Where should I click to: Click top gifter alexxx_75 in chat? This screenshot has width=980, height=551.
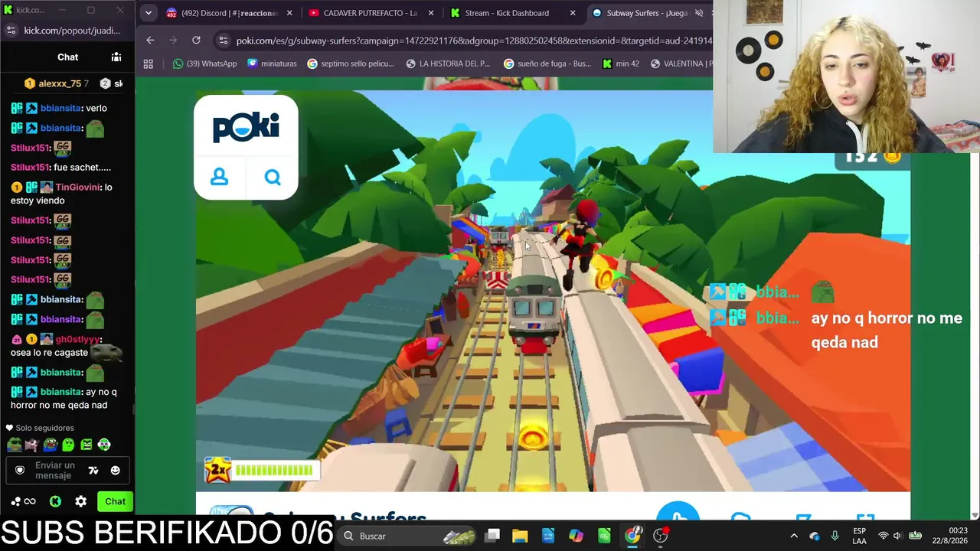[59, 83]
